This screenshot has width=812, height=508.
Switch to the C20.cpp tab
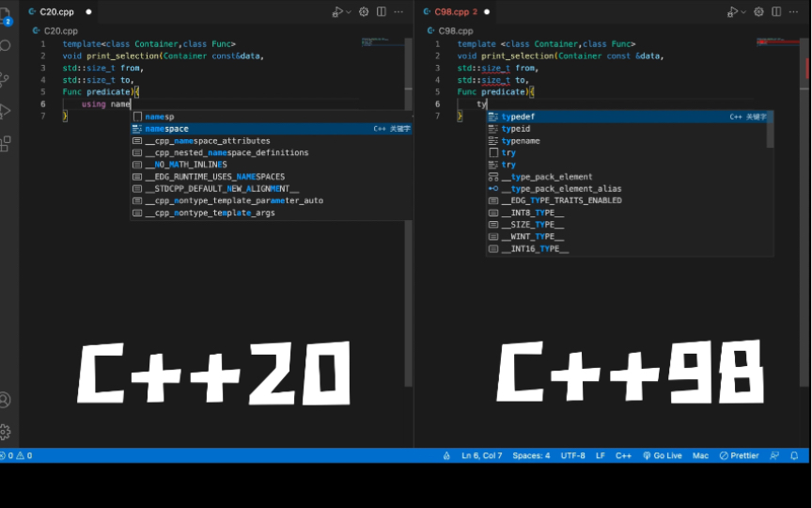[56, 12]
